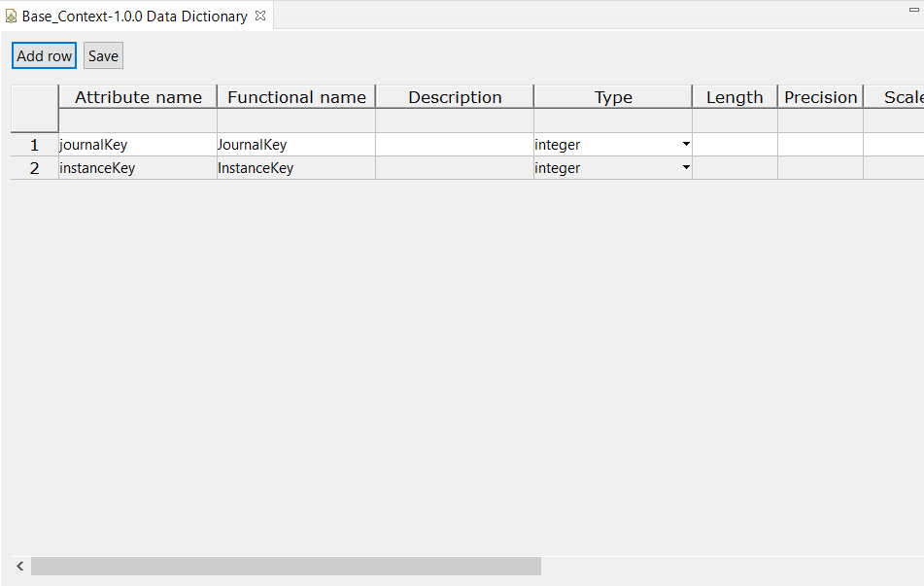Select the InstanceKey functional name cell

coord(296,168)
